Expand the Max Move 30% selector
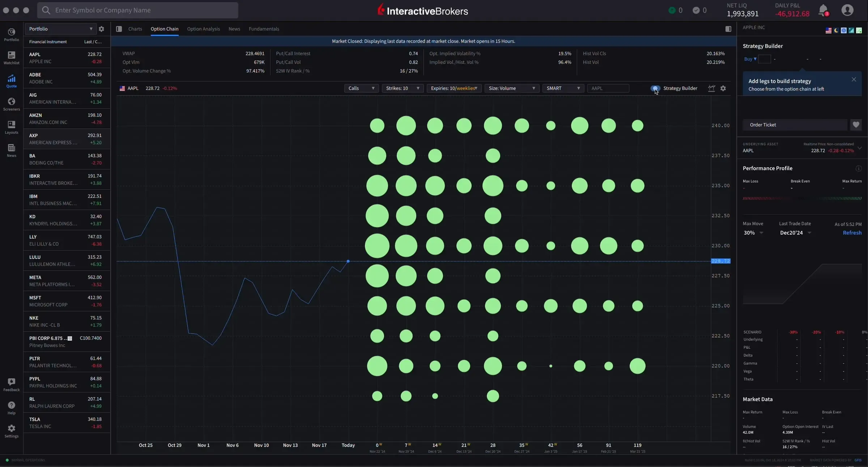 pos(752,232)
